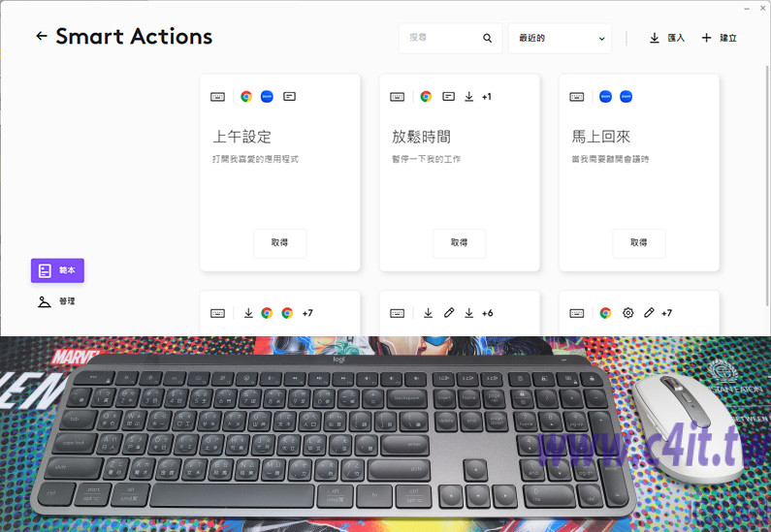The width and height of the screenshot is (771, 532).
Task: Click the Chrome icon on 上午設定 card
Action: (x=246, y=97)
